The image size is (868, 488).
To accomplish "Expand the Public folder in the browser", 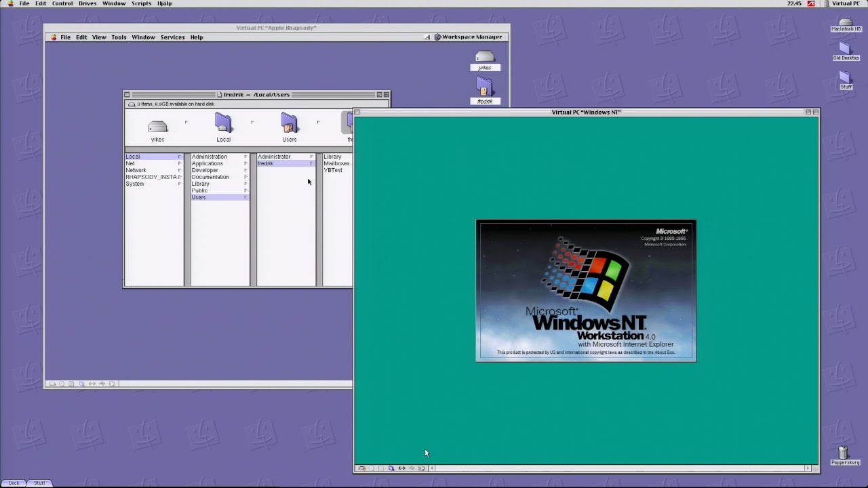I will tap(245, 190).
